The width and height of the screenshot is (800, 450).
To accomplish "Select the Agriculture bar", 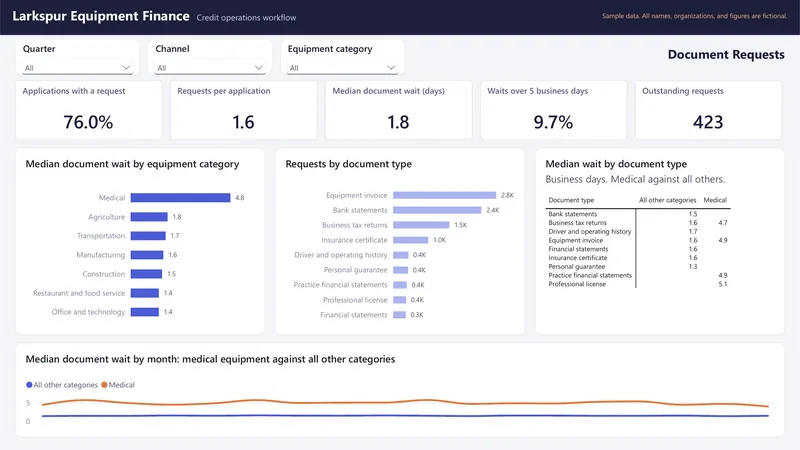I will pyautogui.click(x=149, y=217).
